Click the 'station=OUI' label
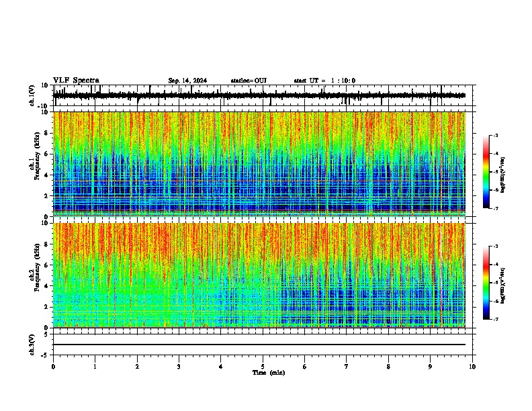Image resolution: width=532 pixels, height=411 pixels. (249, 81)
